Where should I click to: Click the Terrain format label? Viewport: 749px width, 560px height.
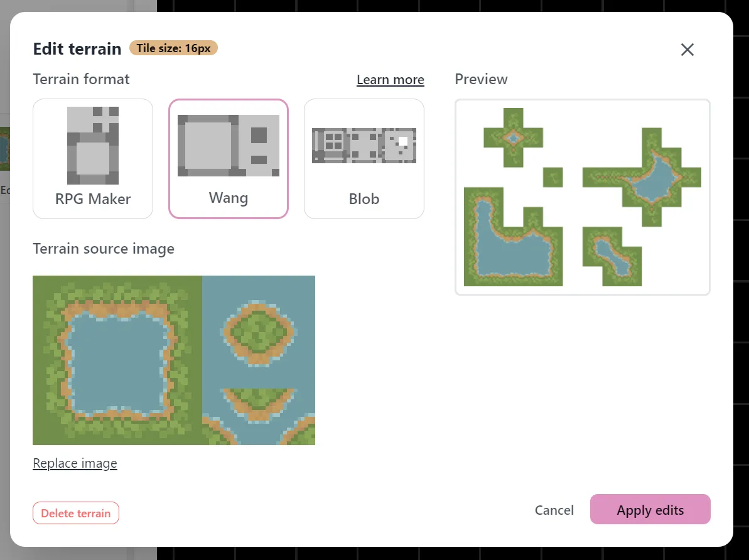(x=81, y=79)
